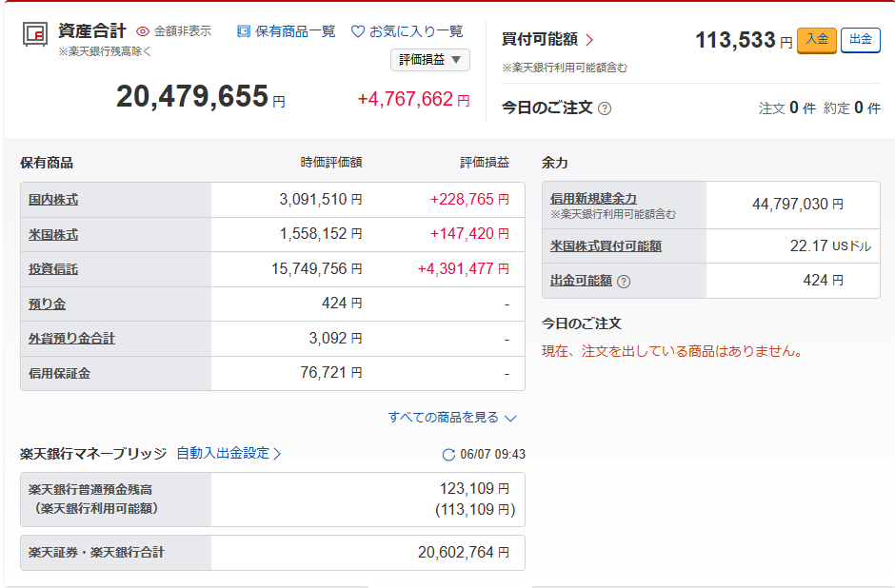
Task: Click the refresh icon beside 06/07 09:43
Action: tap(448, 455)
